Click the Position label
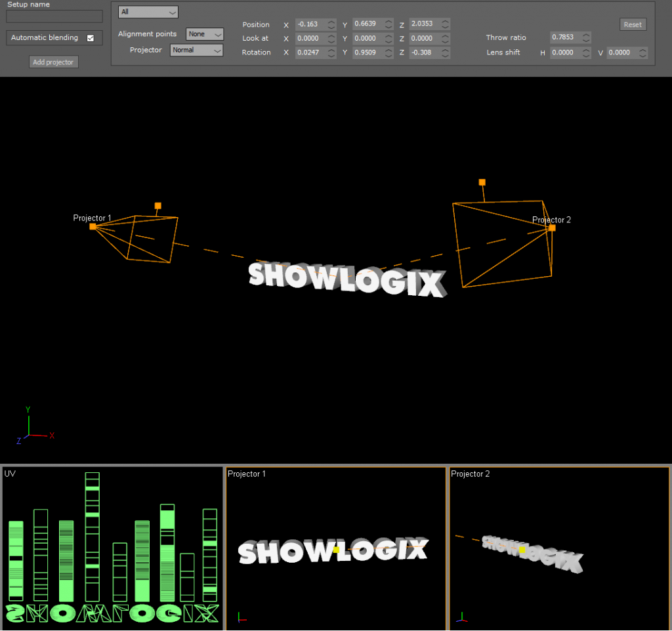 256,25
